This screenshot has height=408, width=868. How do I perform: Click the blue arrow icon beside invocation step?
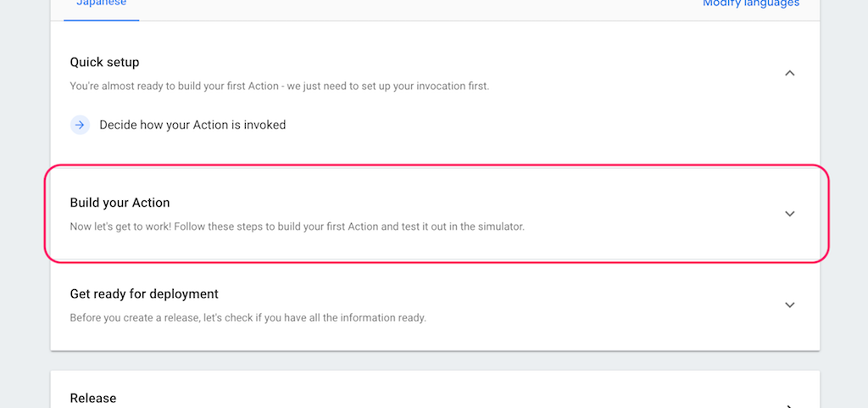80,125
